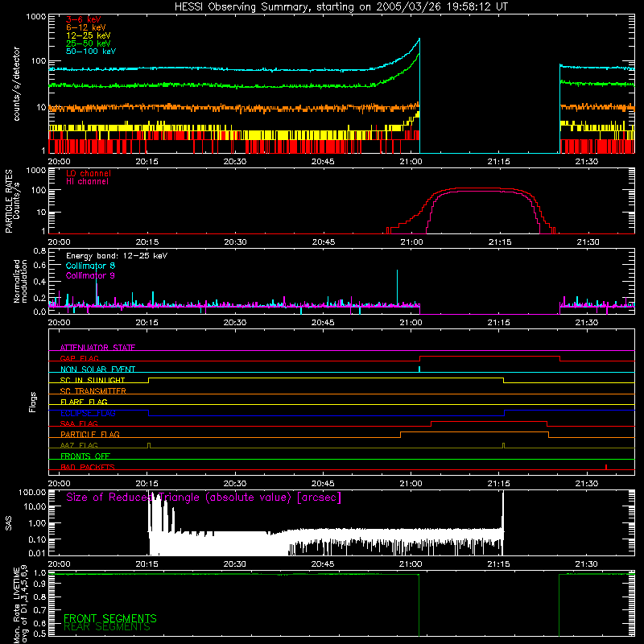Click the SC TRANSMITTER flag label
The image size is (644, 644).
(x=93, y=391)
